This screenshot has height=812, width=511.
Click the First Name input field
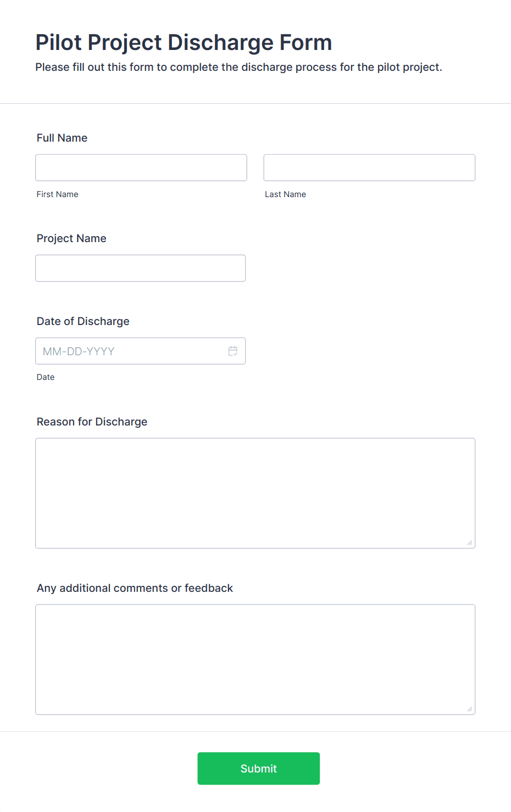tap(141, 167)
